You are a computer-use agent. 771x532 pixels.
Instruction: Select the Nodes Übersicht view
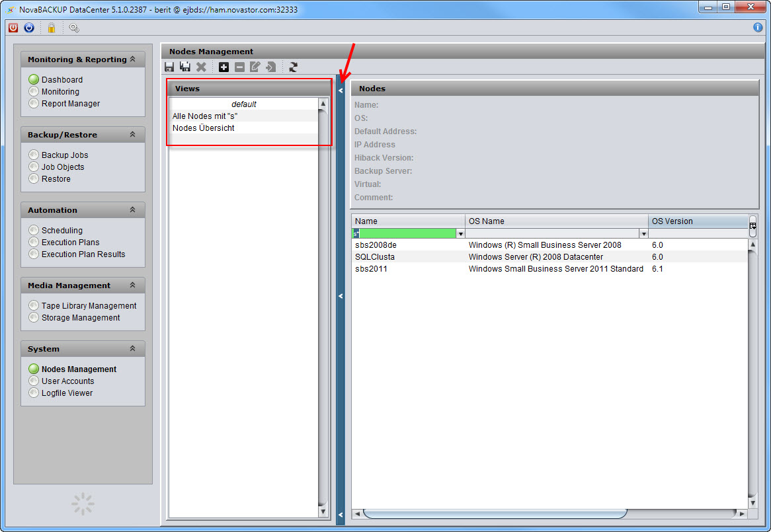(x=244, y=128)
